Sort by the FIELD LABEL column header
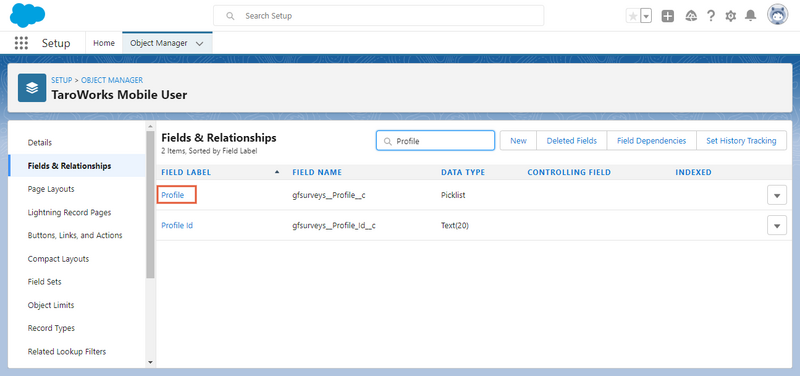This screenshot has height=376, width=800. point(186,172)
